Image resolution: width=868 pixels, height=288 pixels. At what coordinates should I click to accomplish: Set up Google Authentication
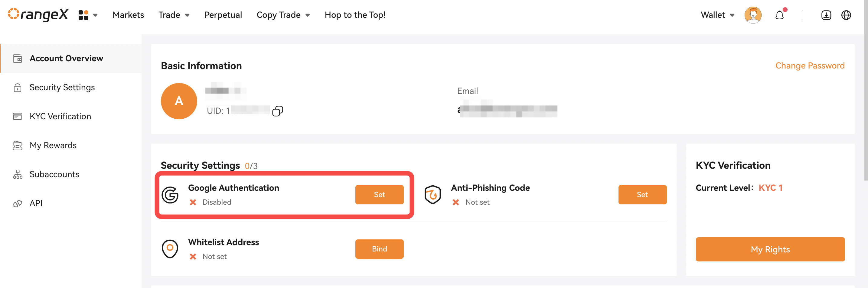379,195
